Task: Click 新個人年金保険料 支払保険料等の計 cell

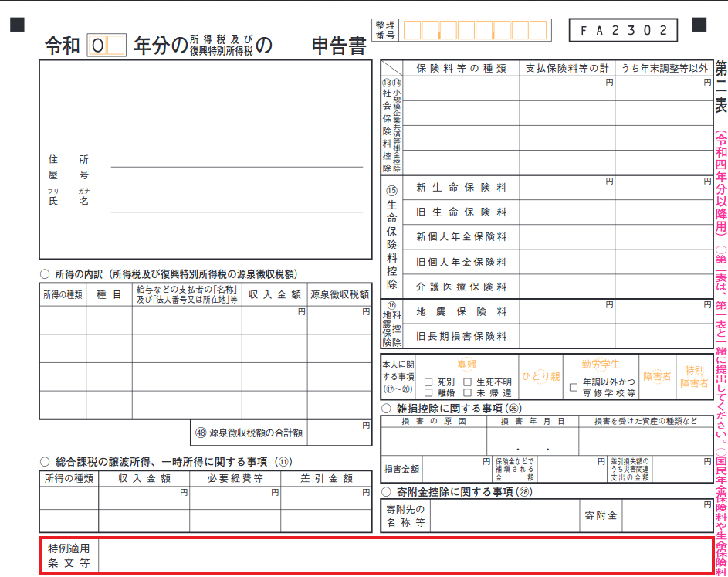Action: [x=567, y=237]
